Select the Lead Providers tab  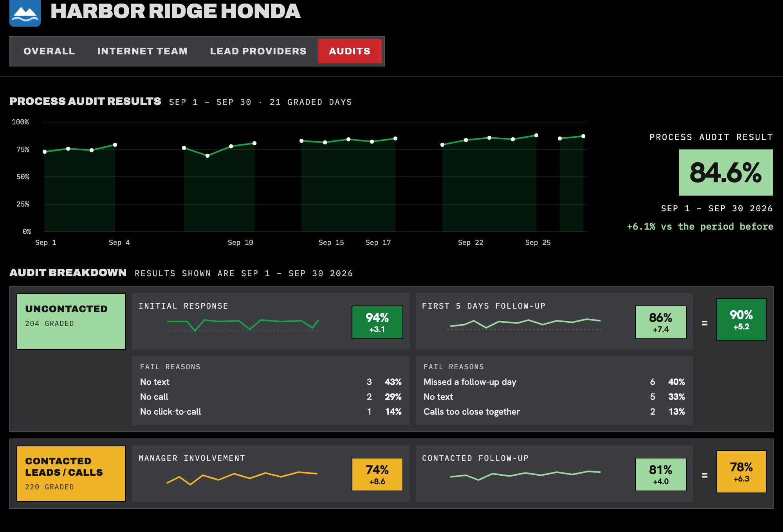click(258, 51)
